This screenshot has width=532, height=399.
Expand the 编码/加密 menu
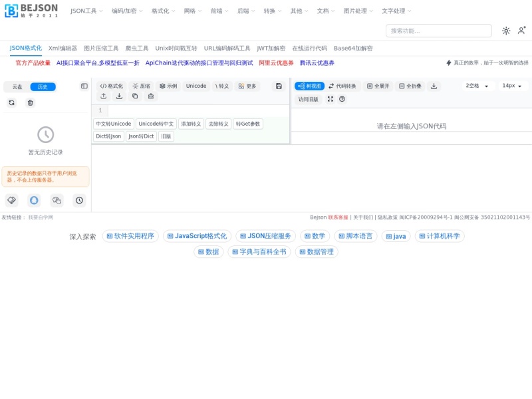click(127, 11)
